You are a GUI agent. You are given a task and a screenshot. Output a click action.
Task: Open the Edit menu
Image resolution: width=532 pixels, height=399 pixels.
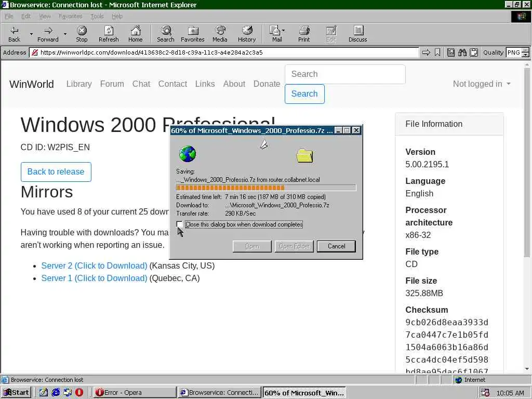[x=26, y=16]
